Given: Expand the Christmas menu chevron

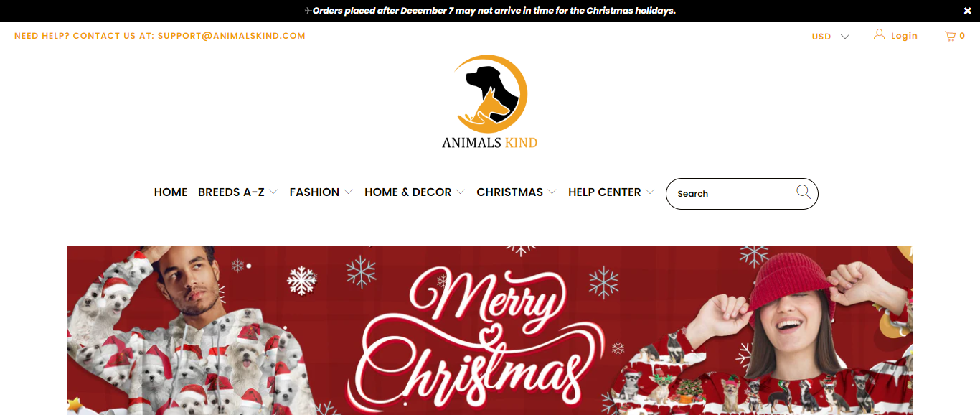Looking at the screenshot, I should (552, 192).
